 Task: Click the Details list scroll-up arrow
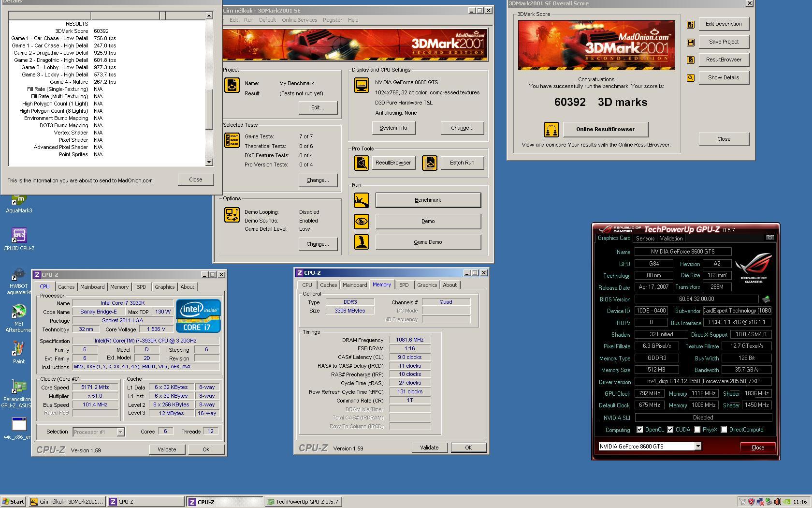click(209, 16)
